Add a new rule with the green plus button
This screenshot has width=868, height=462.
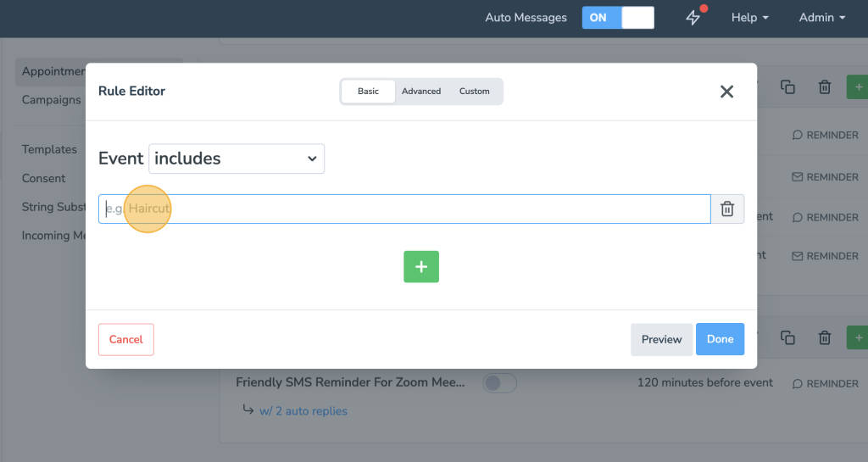tap(421, 266)
